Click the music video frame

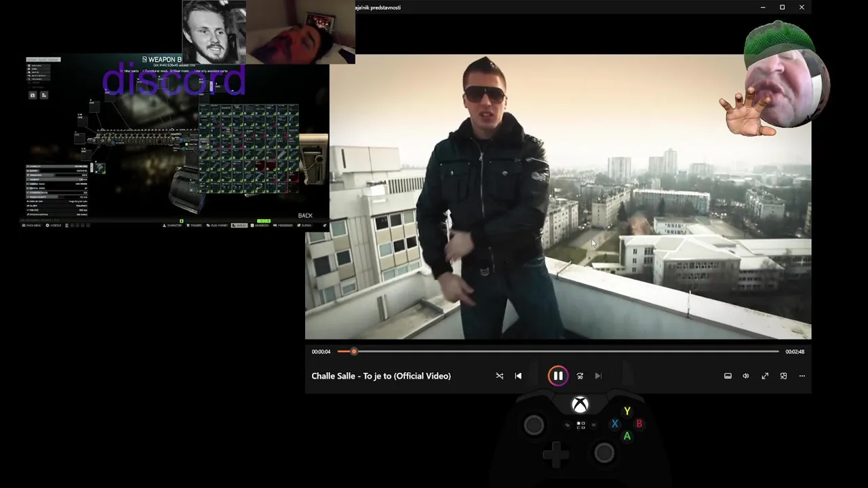(558, 197)
